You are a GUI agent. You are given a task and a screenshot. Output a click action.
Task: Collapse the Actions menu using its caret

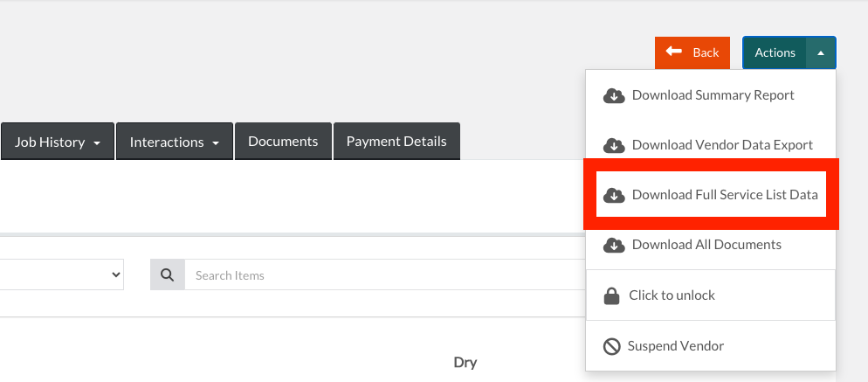click(x=820, y=52)
